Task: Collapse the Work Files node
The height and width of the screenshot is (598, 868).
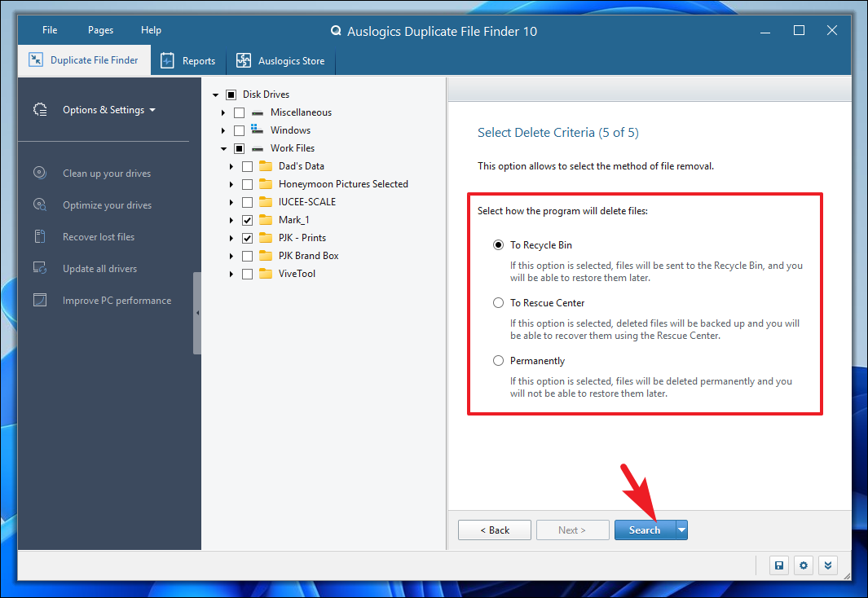Action: coord(223,149)
